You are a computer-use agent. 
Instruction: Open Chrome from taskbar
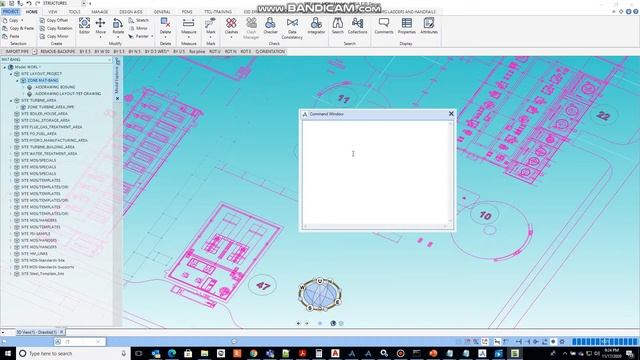click(x=253, y=353)
